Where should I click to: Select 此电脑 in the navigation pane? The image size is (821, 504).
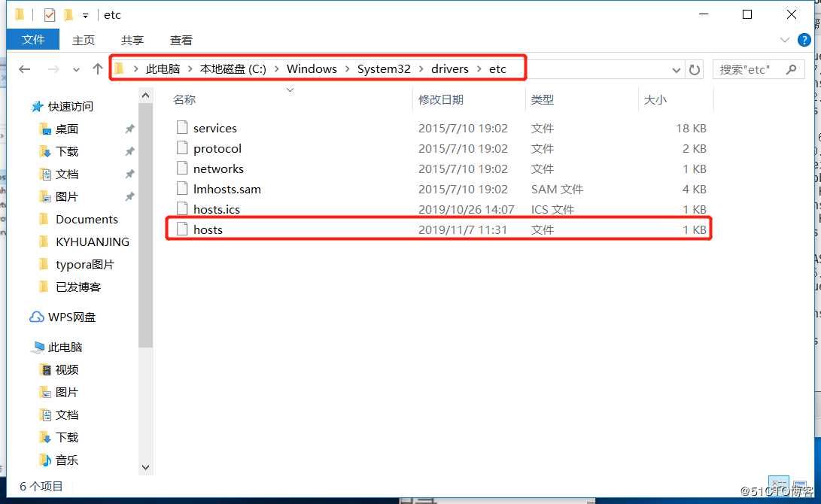click(x=65, y=347)
